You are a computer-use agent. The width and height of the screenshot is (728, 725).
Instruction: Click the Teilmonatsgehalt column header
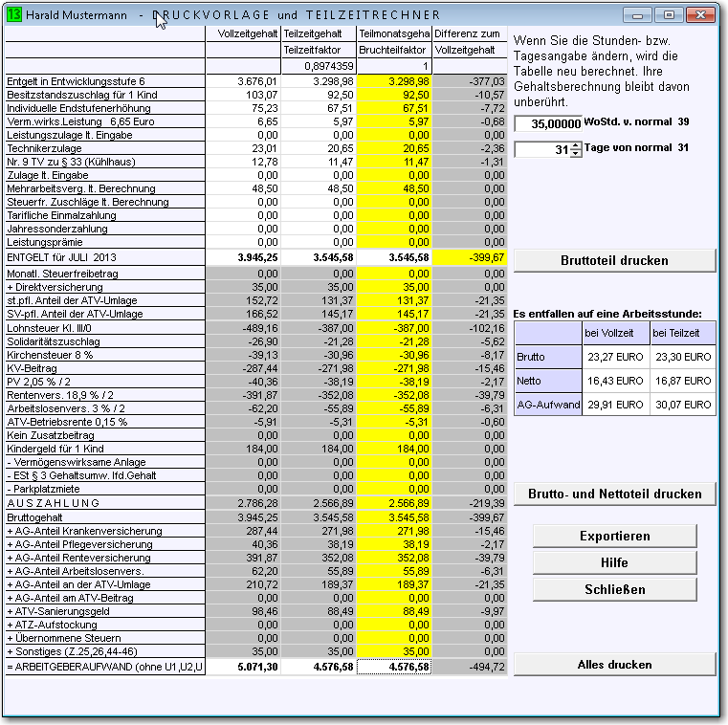point(394,33)
